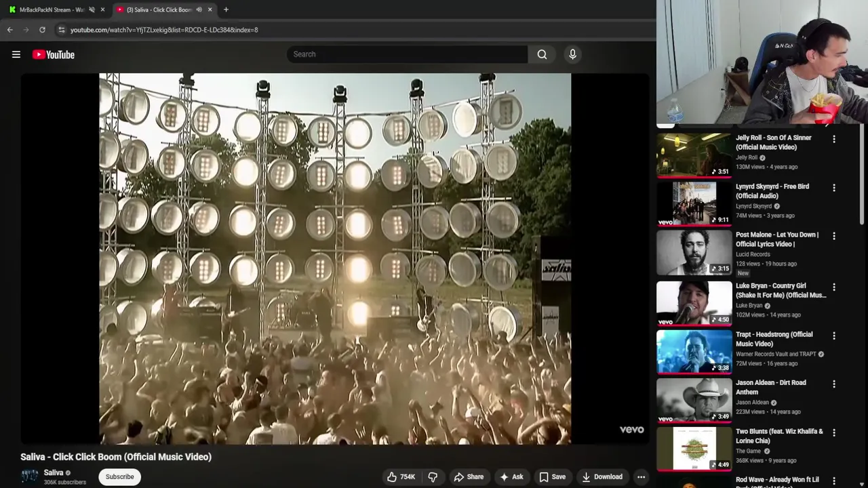Screen dimensions: 868x488
Task: Click Rod Wave - Already Won title
Action: [x=777, y=482]
